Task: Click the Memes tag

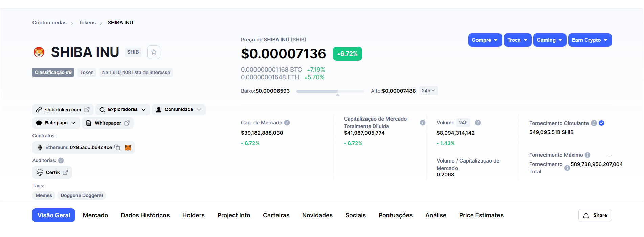Action: 44,195
